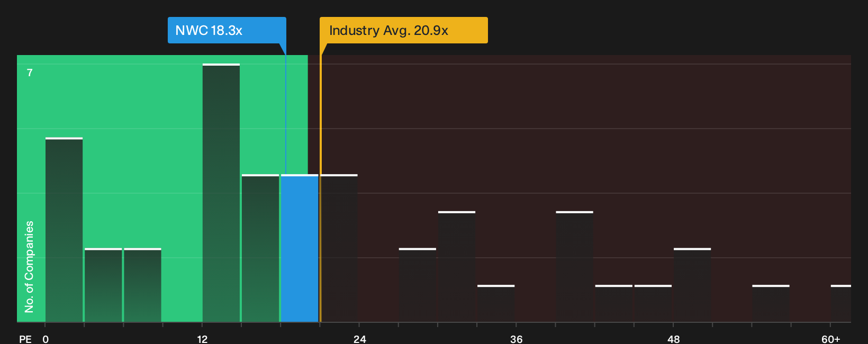Click the PE axis label
Screen dimensions: 868x344
click(25, 339)
